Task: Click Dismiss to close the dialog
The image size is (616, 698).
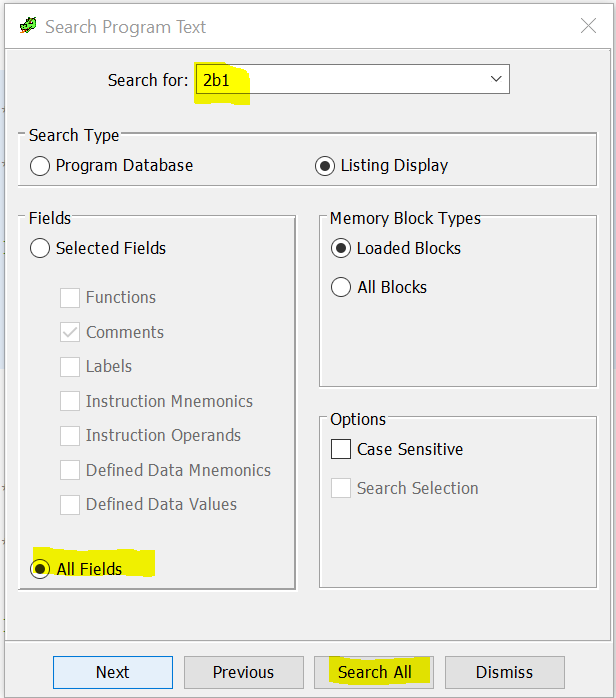Action: pyautogui.click(x=504, y=672)
